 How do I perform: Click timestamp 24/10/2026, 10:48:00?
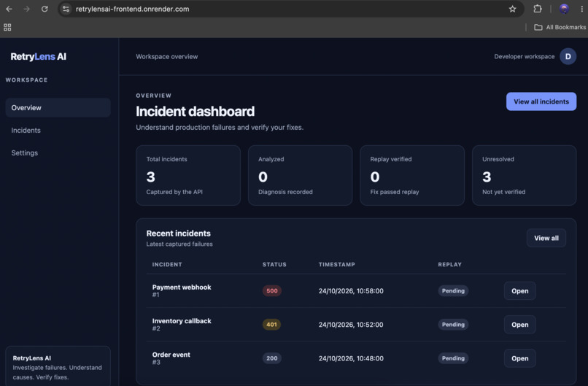[x=351, y=358]
